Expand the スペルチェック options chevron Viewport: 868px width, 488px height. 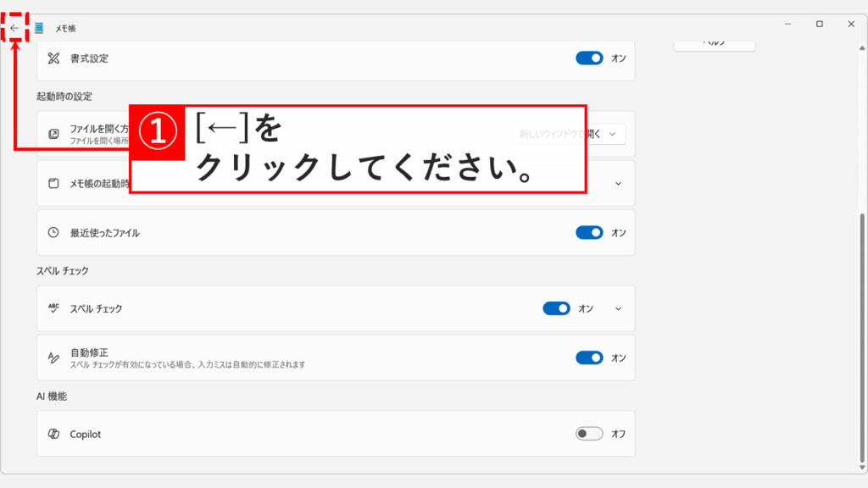pos(616,308)
